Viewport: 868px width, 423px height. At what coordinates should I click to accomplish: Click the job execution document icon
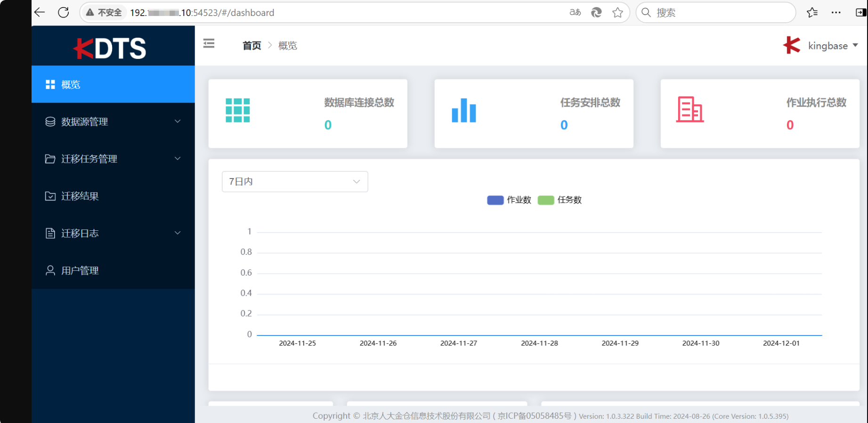point(690,110)
